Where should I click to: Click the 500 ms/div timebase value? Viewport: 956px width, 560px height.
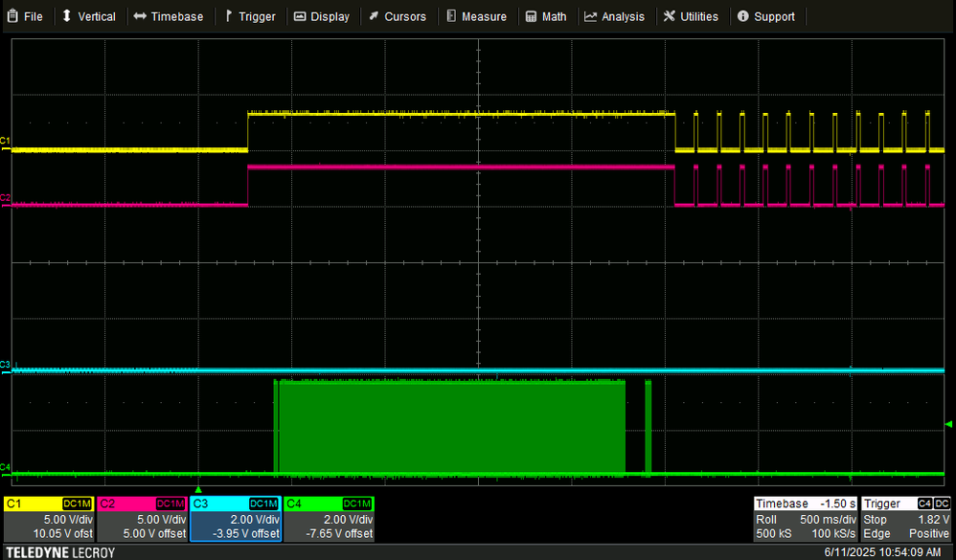coord(828,520)
